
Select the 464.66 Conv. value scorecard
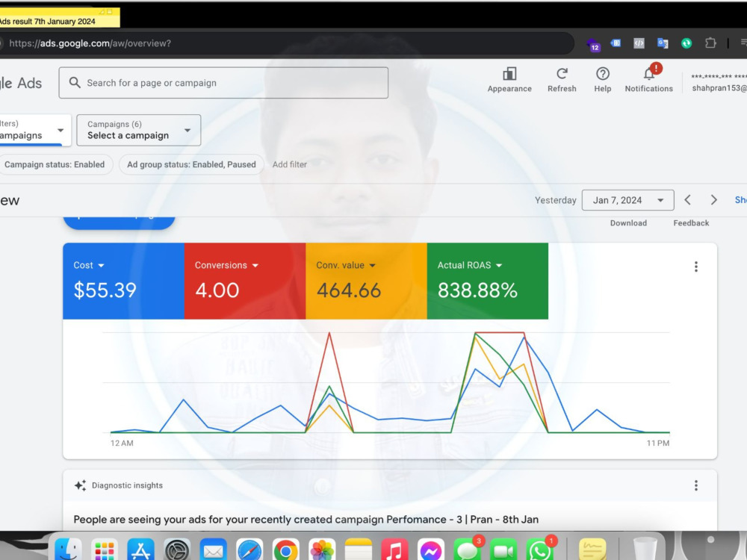coord(366,281)
